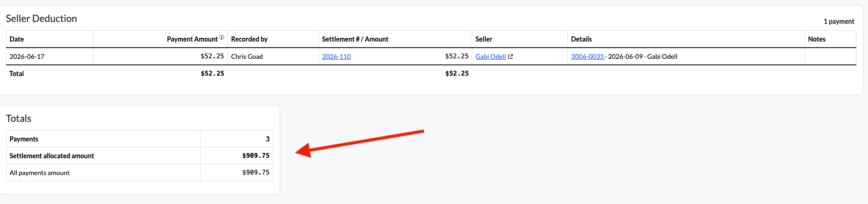
Task: Select the All payments amount value
Action: tap(255, 173)
